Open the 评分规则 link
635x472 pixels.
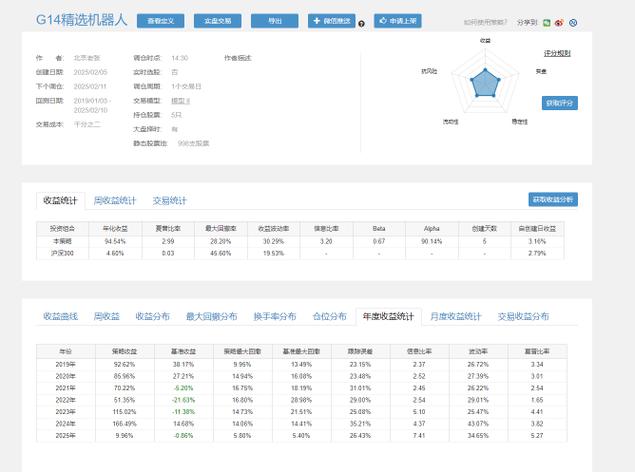[557, 51]
